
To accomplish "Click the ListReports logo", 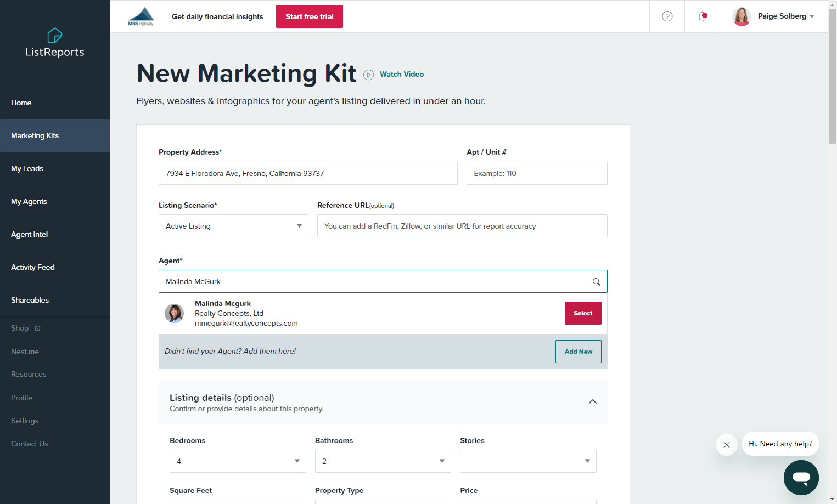I will tap(55, 43).
